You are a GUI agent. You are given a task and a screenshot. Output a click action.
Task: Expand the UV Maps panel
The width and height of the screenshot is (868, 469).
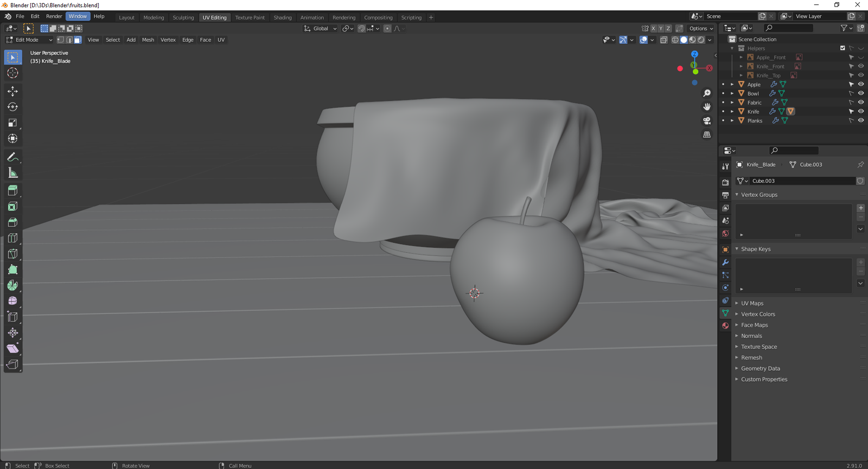tap(752, 304)
